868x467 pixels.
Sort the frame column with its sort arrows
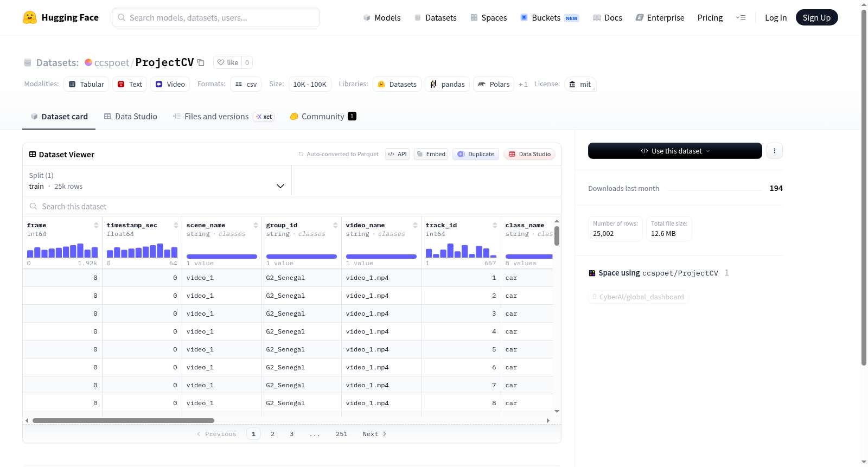coord(96,225)
